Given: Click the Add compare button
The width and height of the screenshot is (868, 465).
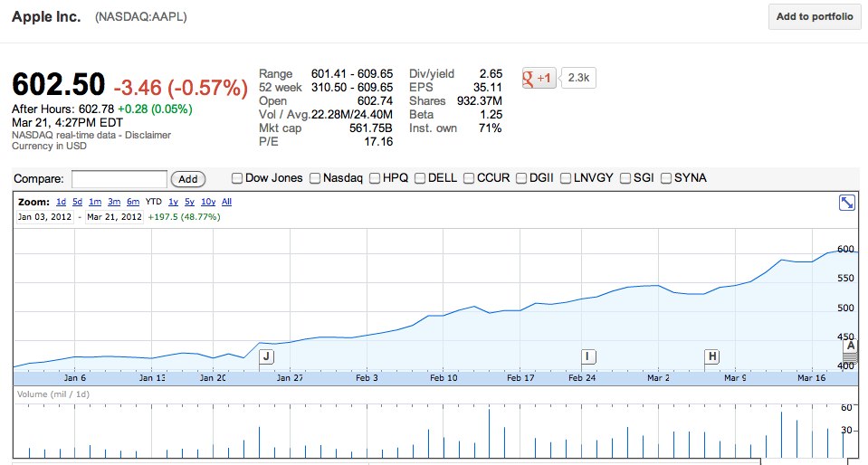Looking at the screenshot, I should point(188,179).
